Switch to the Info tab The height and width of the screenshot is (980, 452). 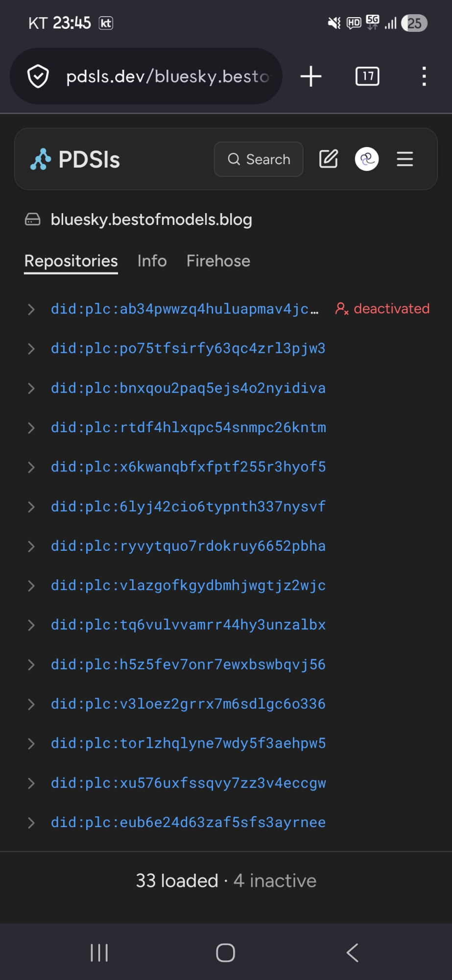click(x=152, y=261)
